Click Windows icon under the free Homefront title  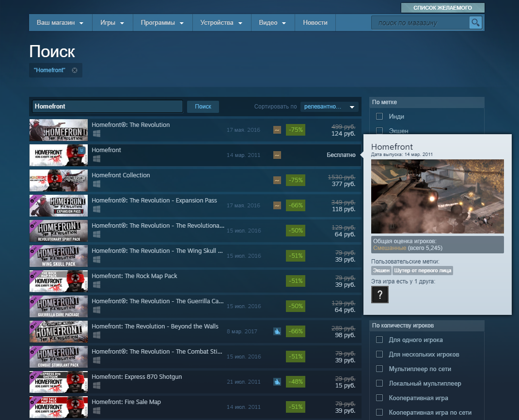(x=96, y=158)
